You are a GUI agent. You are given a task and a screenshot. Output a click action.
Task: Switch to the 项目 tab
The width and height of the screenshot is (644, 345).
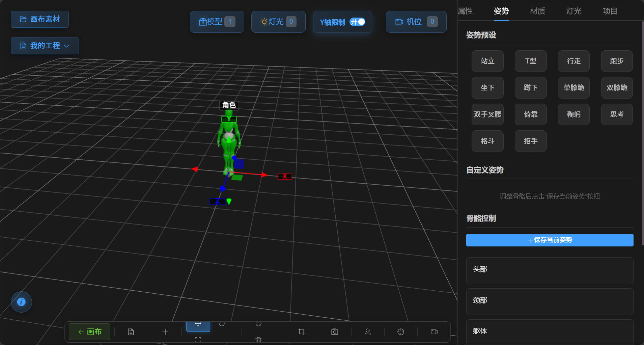coord(610,11)
